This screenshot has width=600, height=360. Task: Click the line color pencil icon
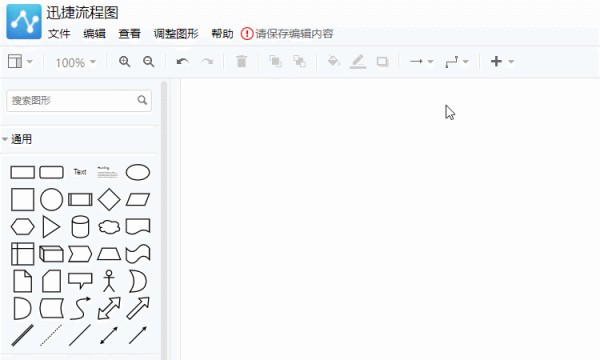[358, 61]
